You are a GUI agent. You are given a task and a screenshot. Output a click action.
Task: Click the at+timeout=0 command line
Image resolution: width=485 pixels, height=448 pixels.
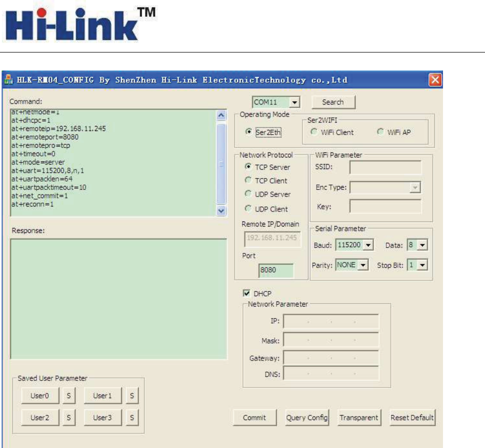[33, 154]
